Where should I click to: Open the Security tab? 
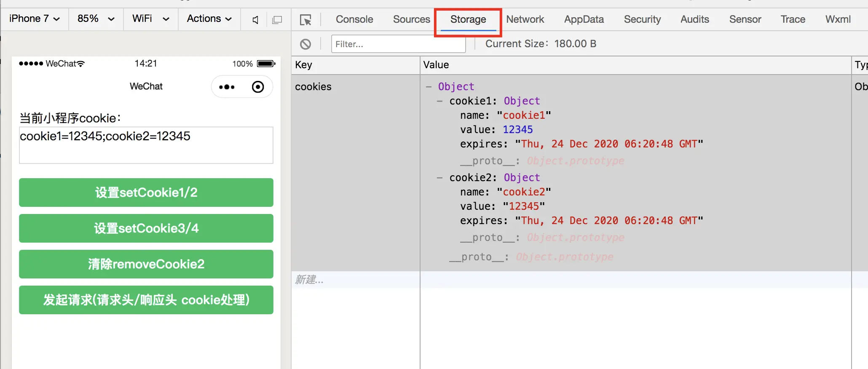pyautogui.click(x=642, y=19)
